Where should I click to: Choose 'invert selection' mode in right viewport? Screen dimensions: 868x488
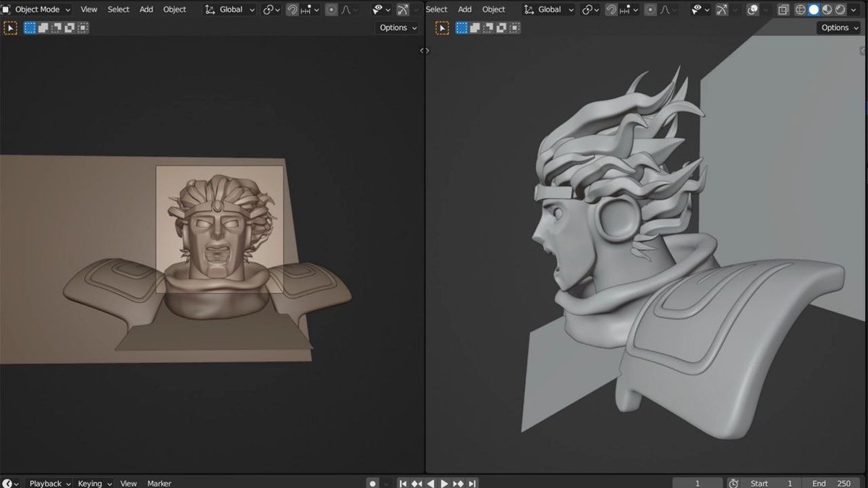(500, 27)
